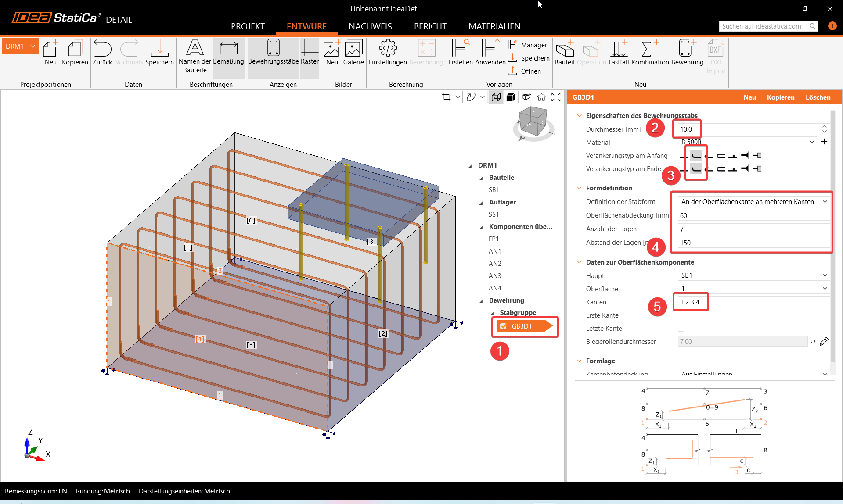
Task: Collapse the Formdefinition section
Action: click(579, 188)
